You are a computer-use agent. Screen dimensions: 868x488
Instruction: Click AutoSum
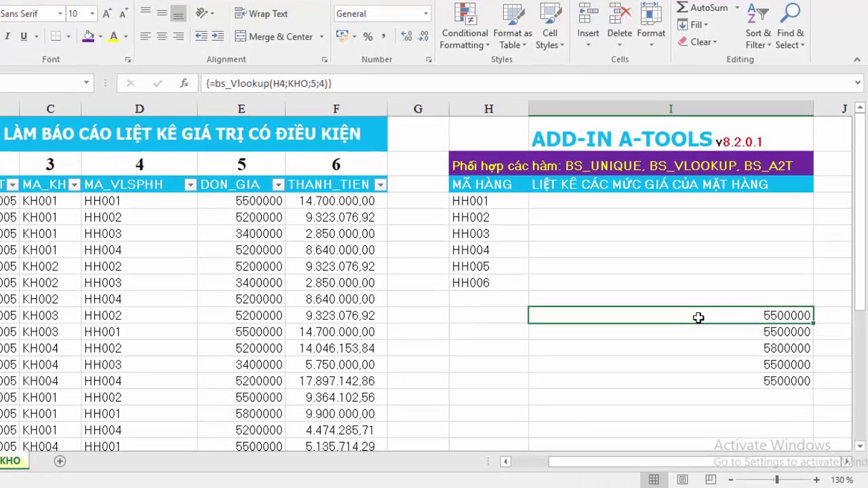pyautogui.click(x=703, y=7)
